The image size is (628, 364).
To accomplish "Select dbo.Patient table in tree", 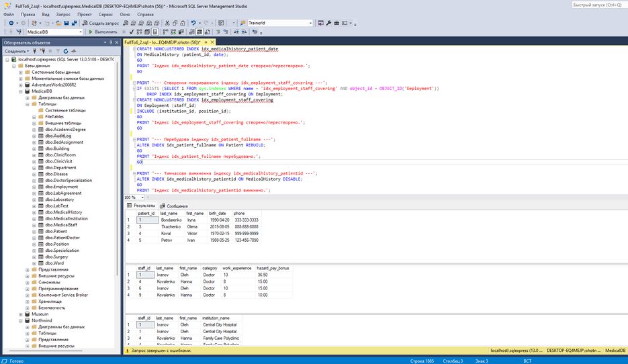I will point(56,231).
